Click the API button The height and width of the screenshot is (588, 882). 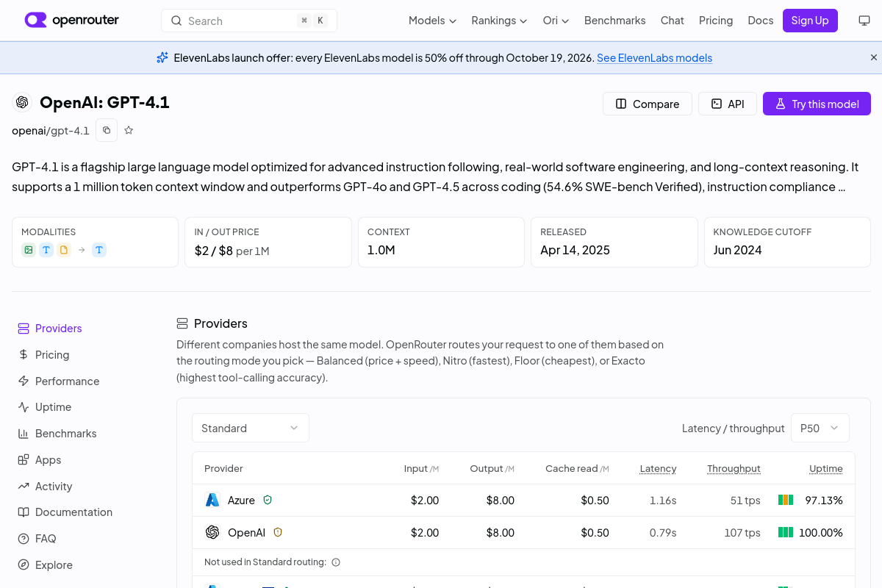tap(727, 104)
